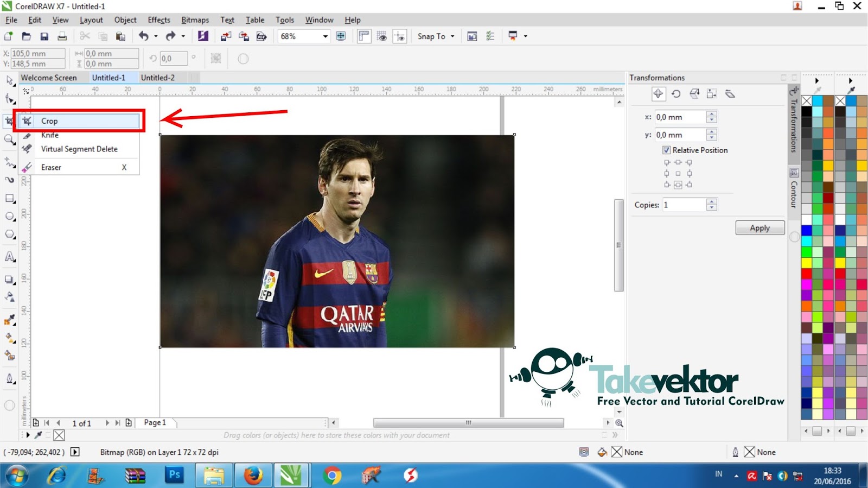Toggle the Show rulers button
Image resolution: width=868 pixels, height=488 pixels.
(364, 36)
